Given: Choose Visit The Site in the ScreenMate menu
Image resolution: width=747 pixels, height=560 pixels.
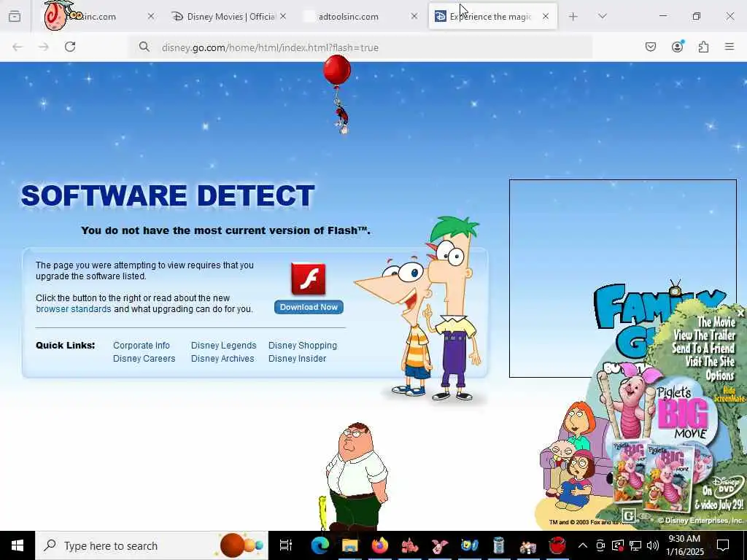Looking at the screenshot, I should tap(711, 362).
